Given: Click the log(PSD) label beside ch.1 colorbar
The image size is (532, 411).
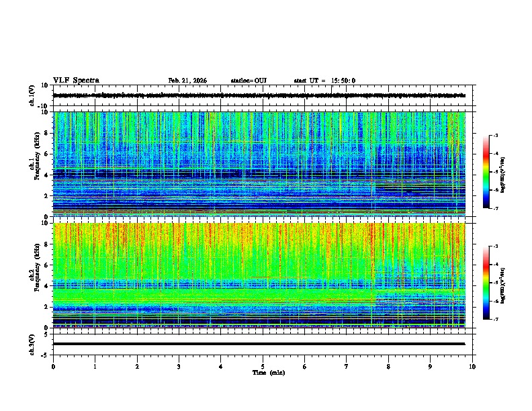Looking at the screenshot, I should (503, 175).
